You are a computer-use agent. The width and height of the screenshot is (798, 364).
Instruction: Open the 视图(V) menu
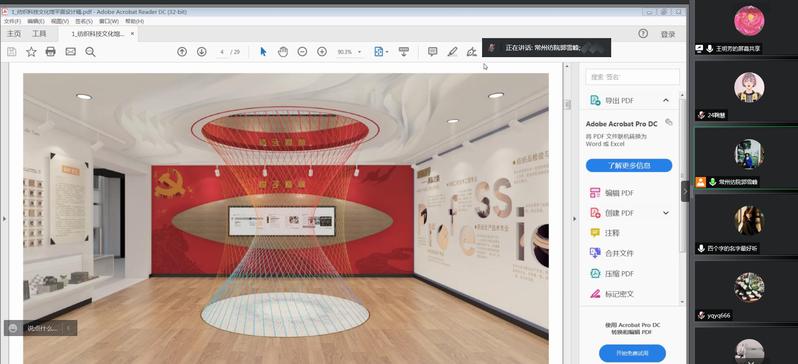pyautogui.click(x=60, y=21)
